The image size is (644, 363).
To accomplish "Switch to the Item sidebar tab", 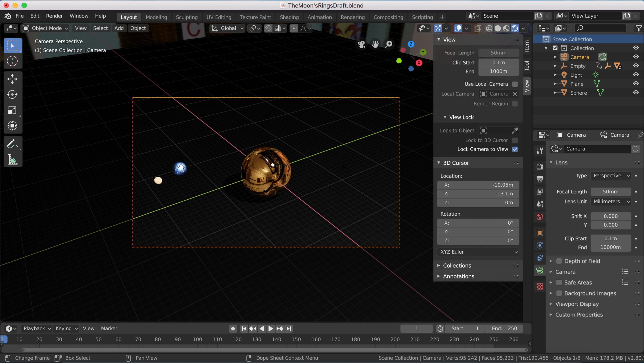I will tap(527, 46).
